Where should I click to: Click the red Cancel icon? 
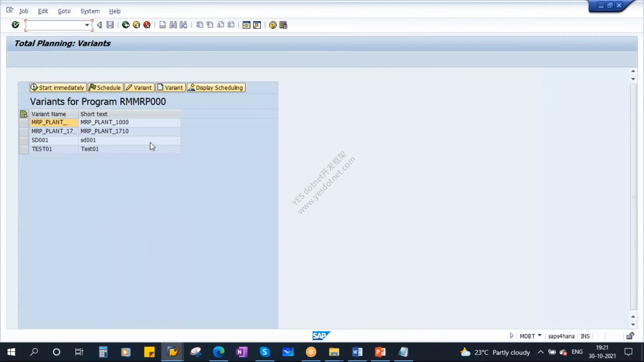(x=147, y=25)
